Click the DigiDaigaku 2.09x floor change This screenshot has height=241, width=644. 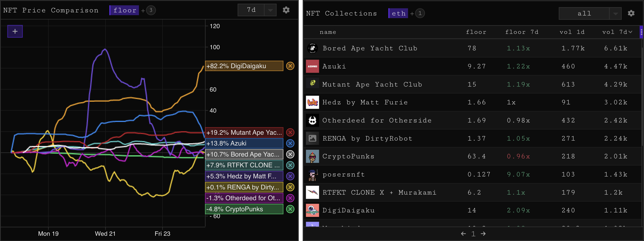pyautogui.click(x=518, y=210)
